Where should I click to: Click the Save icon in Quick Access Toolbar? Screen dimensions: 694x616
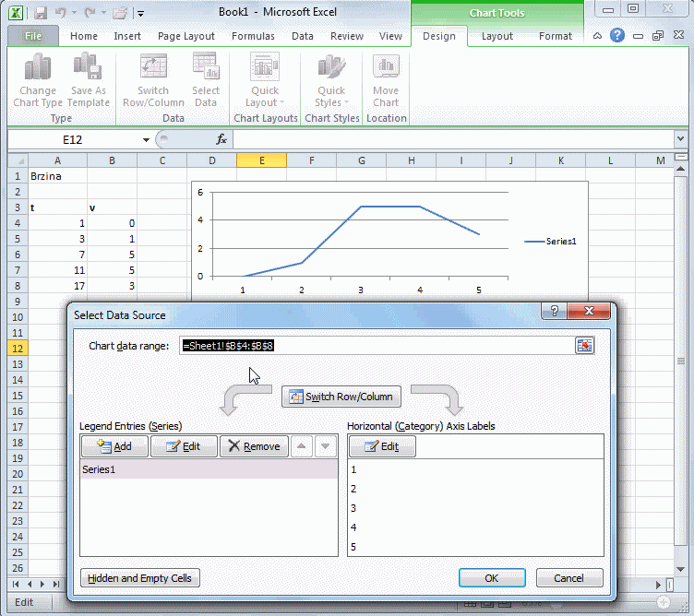(41, 13)
